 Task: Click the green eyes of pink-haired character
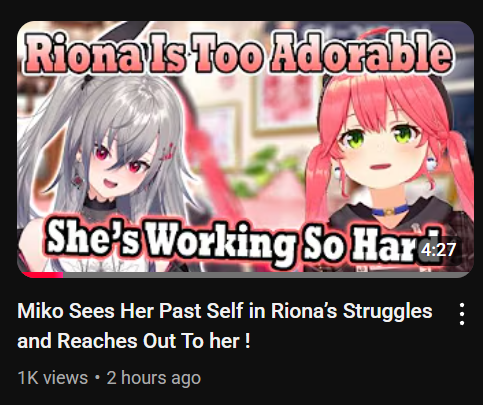[x=381, y=137]
